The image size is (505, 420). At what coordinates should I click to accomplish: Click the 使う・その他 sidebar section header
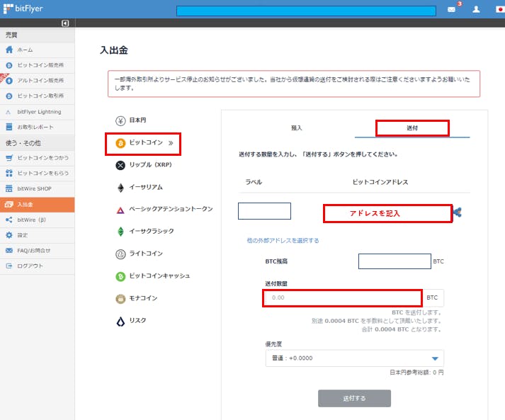pyautogui.click(x=37, y=143)
